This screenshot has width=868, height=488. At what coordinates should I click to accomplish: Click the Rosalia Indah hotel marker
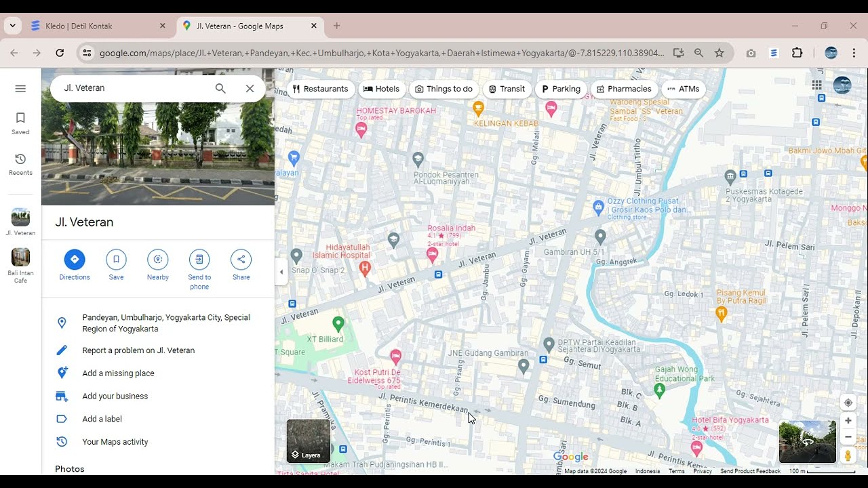pos(432,254)
